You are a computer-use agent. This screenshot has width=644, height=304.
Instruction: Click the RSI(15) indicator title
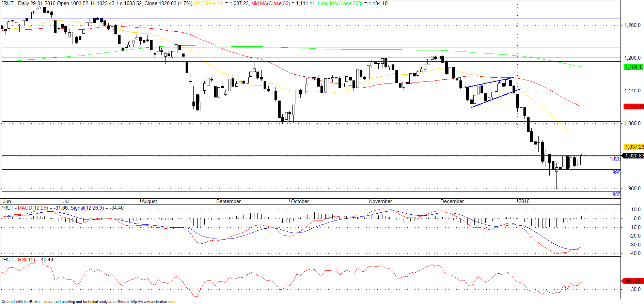27,260
